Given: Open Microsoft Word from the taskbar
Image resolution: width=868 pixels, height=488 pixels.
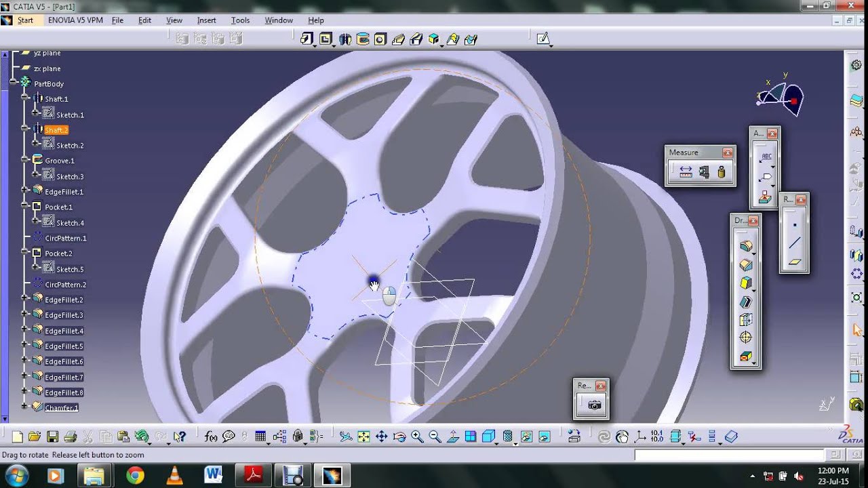Looking at the screenshot, I should [214, 475].
